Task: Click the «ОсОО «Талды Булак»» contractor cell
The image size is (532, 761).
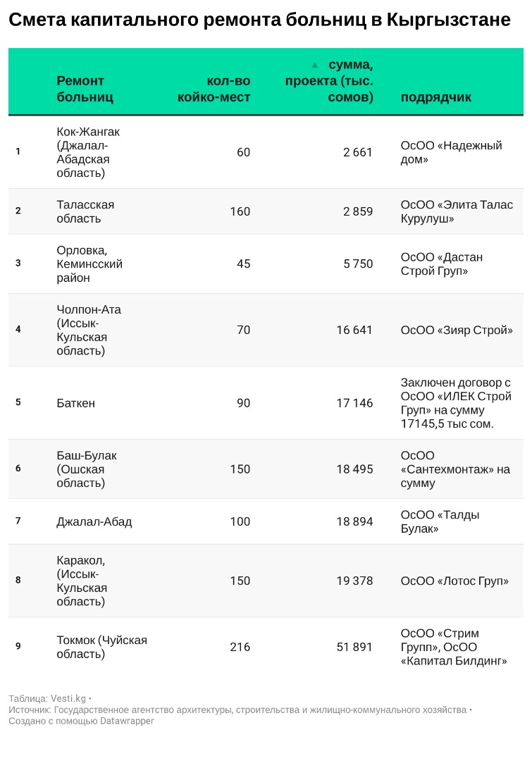Action: (440, 521)
